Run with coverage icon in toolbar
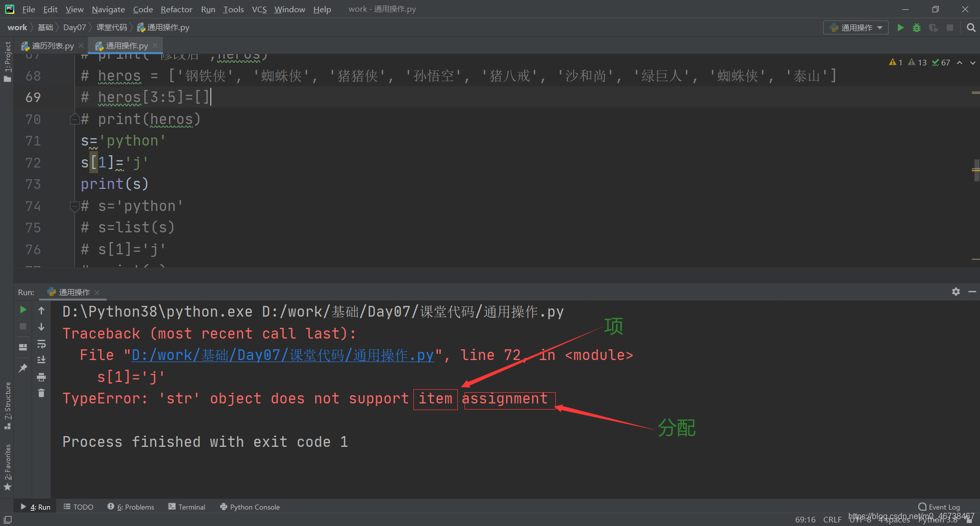The height and width of the screenshot is (526, 980). (x=933, y=28)
